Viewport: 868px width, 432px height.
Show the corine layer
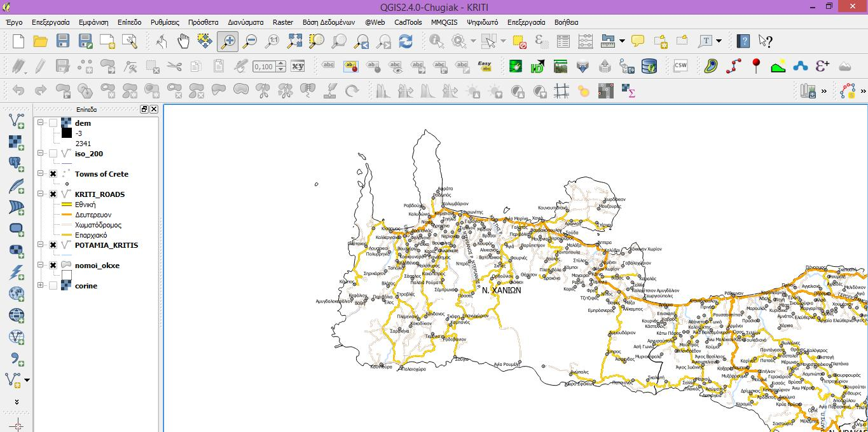53,286
